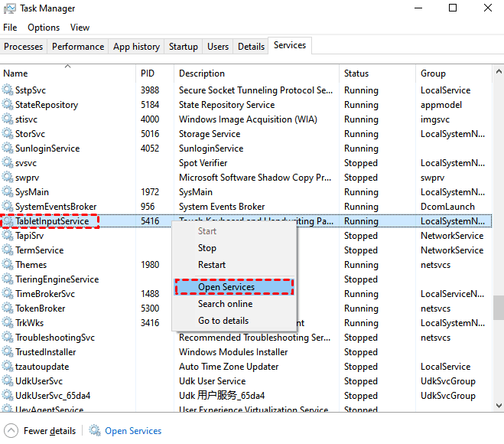Sort the list by Status column header
Image resolution: width=504 pixels, height=444 pixels.
pos(356,73)
